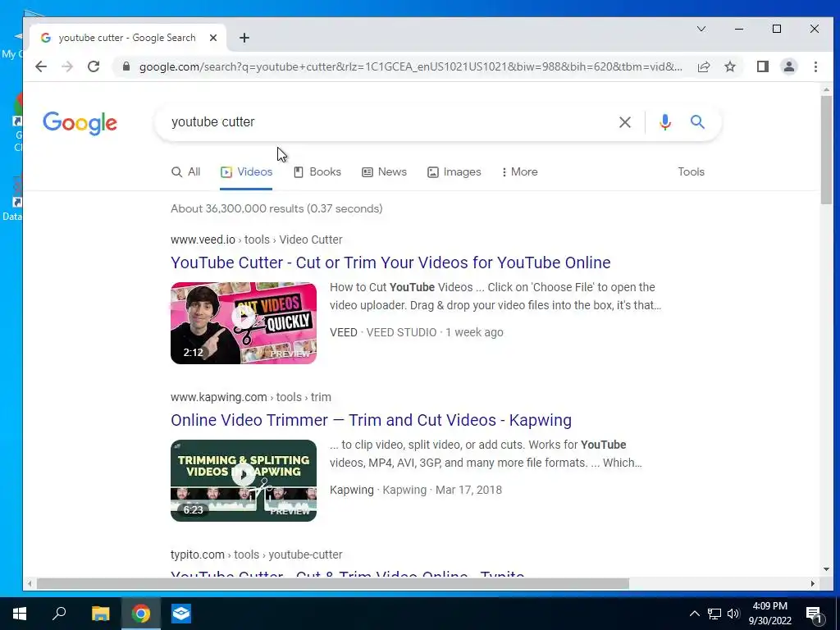Image resolution: width=840 pixels, height=630 pixels.
Task: Open the Kapwing Online Video Trimmer link
Action: (x=372, y=420)
